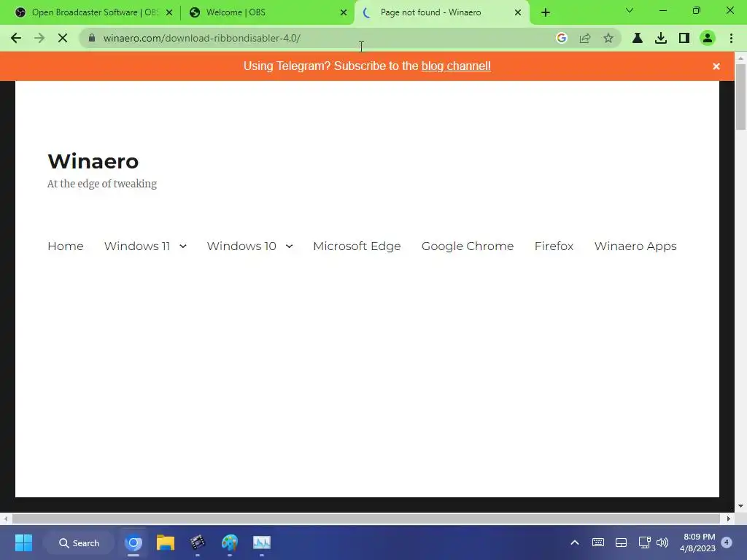747x560 pixels.
Task: Click scrollbar up arrow
Action: [x=740, y=58]
